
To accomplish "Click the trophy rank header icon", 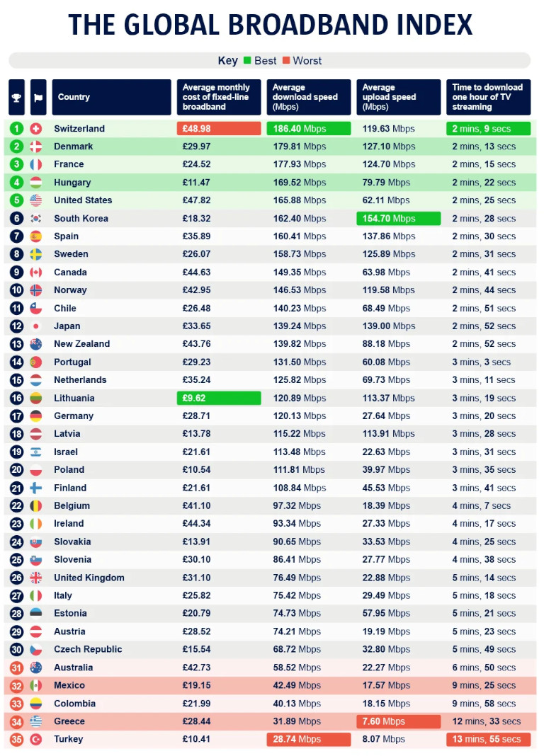I will (x=16, y=98).
